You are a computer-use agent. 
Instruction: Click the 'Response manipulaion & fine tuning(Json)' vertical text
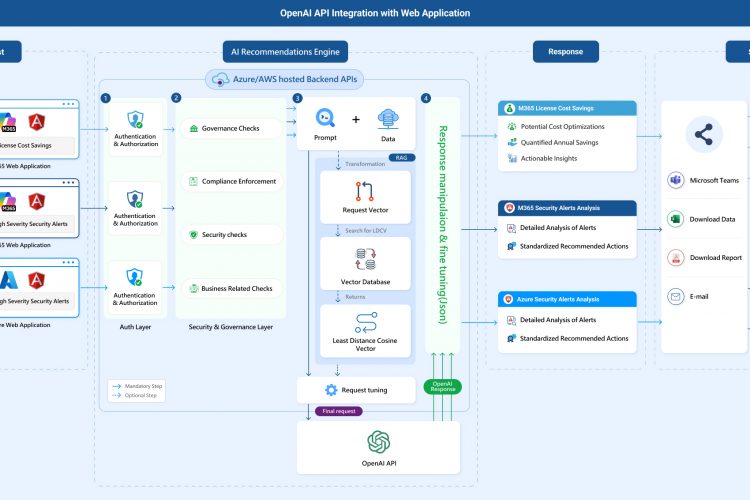click(443, 225)
